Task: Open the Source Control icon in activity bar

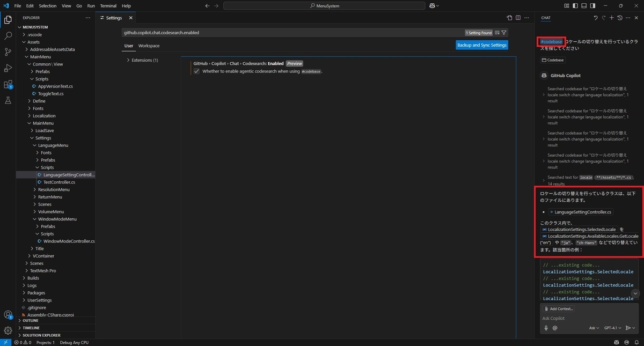Action: (8, 51)
